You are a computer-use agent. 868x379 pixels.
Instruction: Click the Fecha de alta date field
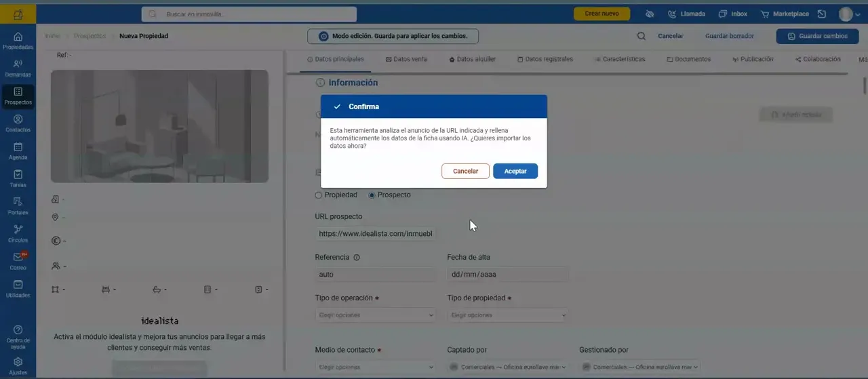pyautogui.click(x=508, y=275)
